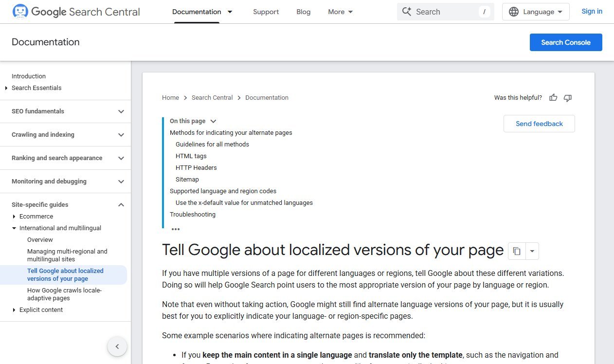614x364 pixels.
Task: Select Tell Google about localized versions sidebar item
Action: click(x=65, y=275)
